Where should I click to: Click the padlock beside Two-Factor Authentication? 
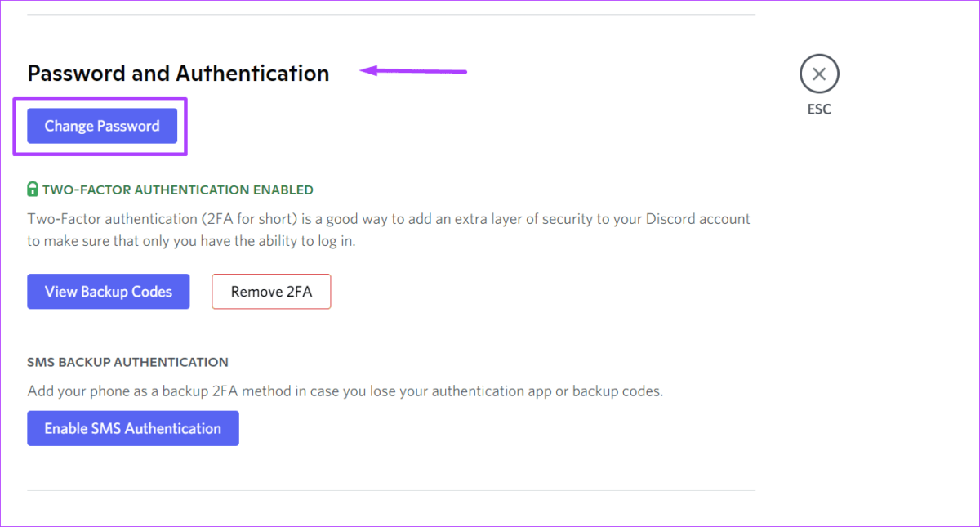(x=32, y=189)
